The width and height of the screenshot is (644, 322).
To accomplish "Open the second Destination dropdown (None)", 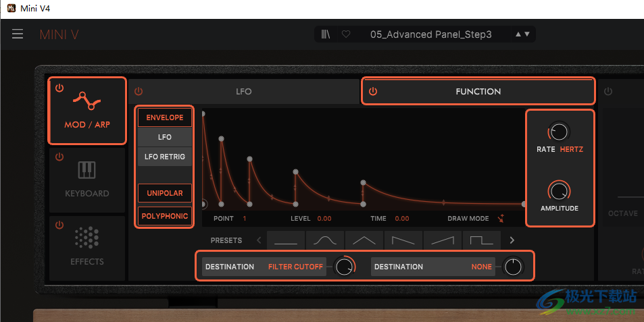I will click(433, 267).
